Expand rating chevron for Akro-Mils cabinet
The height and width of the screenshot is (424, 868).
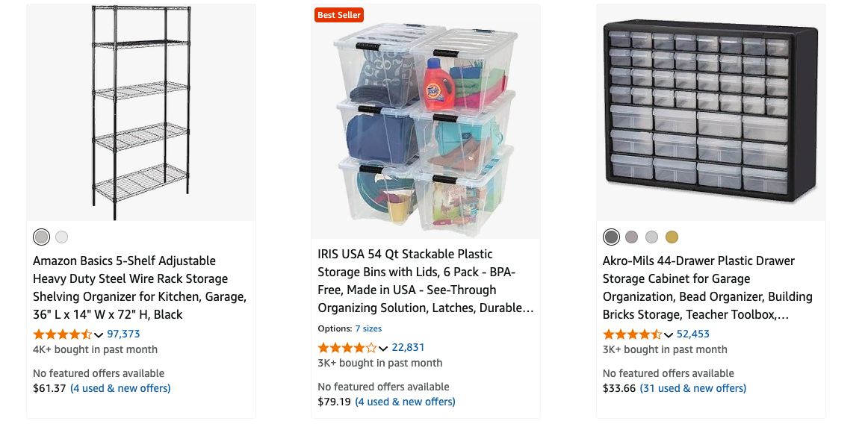pos(668,335)
